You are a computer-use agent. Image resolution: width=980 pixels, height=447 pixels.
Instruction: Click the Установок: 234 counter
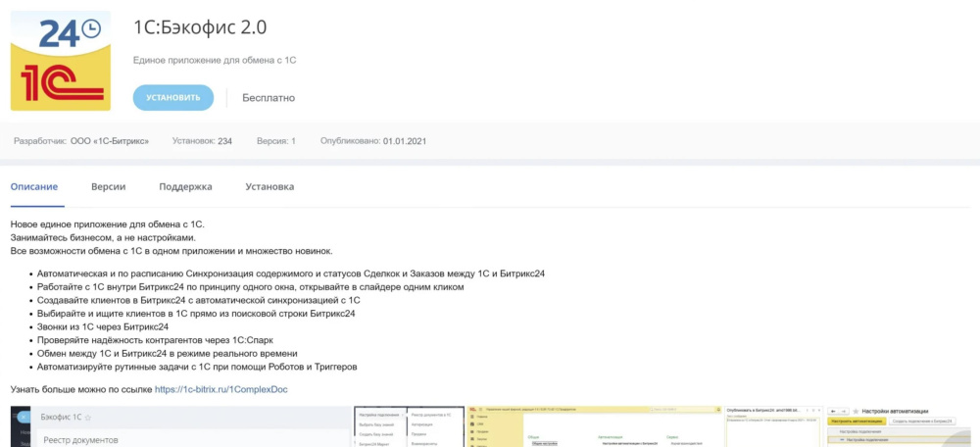point(202,141)
